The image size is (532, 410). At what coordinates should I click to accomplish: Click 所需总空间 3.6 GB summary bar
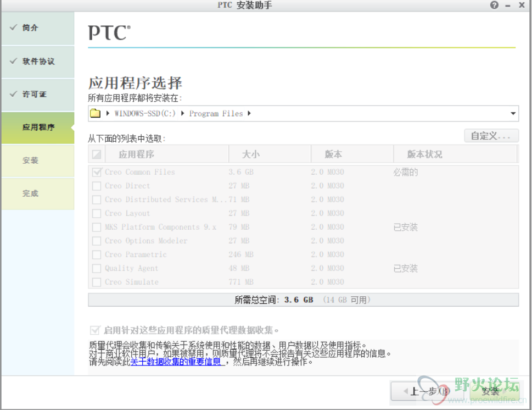tap(303, 300)
